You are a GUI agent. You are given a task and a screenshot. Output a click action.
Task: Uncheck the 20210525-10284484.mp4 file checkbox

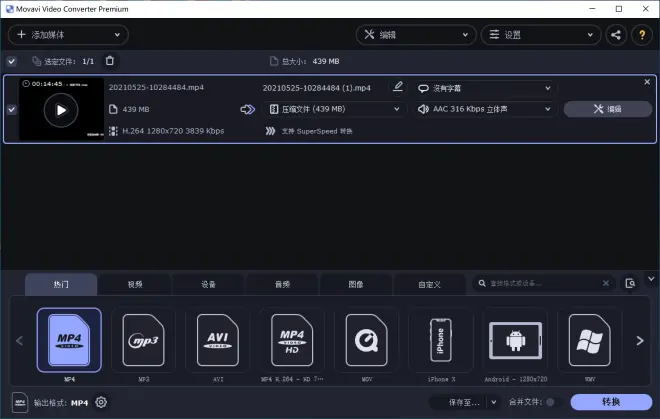click(x=12, y=109)
